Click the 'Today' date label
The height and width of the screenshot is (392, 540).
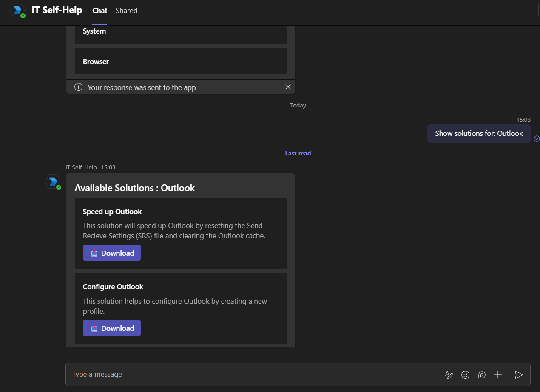point(298,105)
